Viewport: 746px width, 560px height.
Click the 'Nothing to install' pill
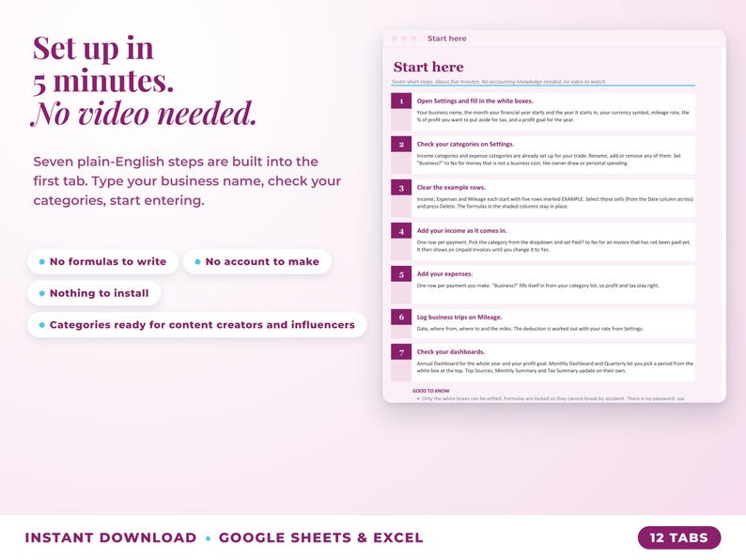pos(94,293)
